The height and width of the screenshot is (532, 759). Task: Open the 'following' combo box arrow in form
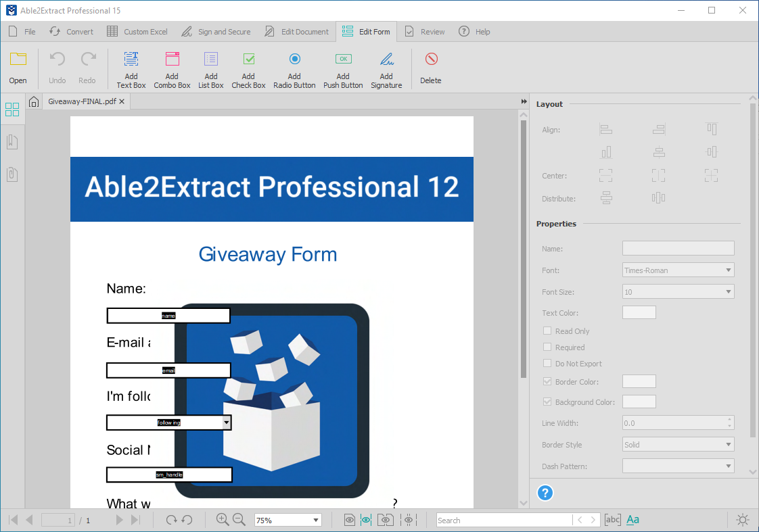(227, 422)
